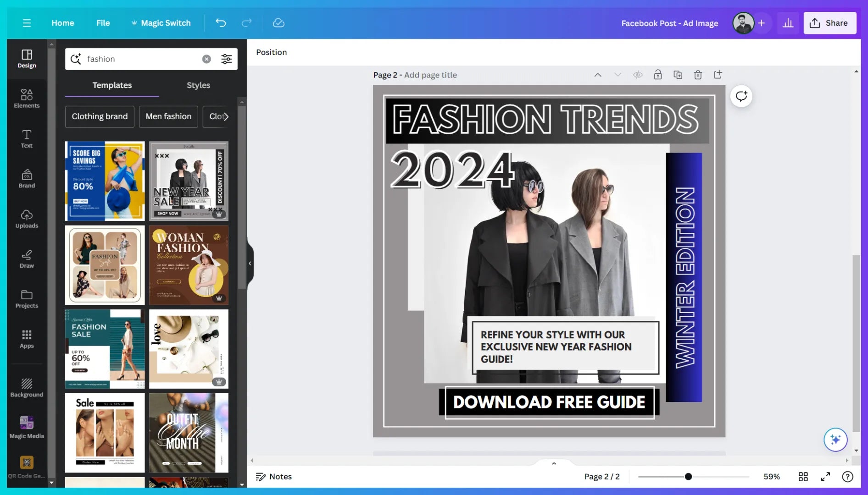Image resolution: width=868 pixels, height=495 pixels.
Task: Enter fullscreen present mode
Action: click(x=825, y=477)
